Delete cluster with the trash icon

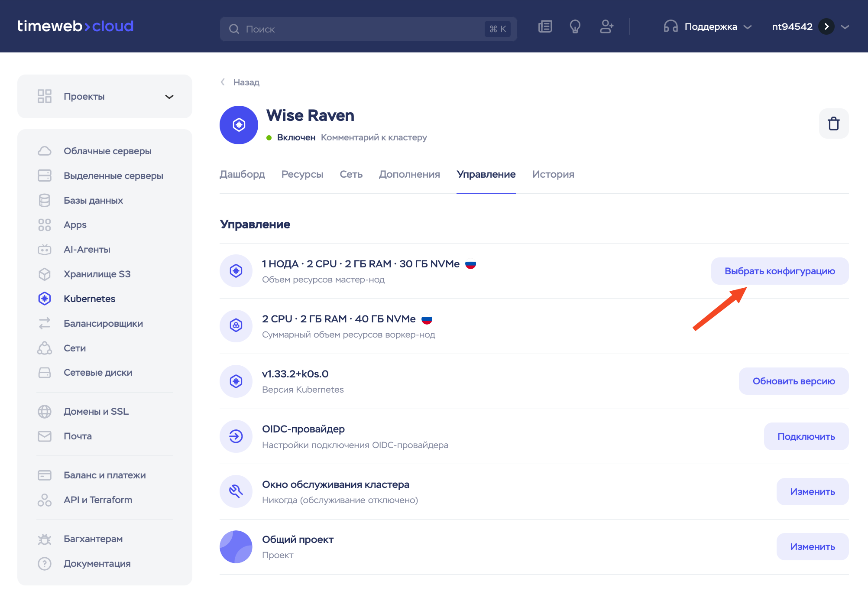(x=833, y=123)
